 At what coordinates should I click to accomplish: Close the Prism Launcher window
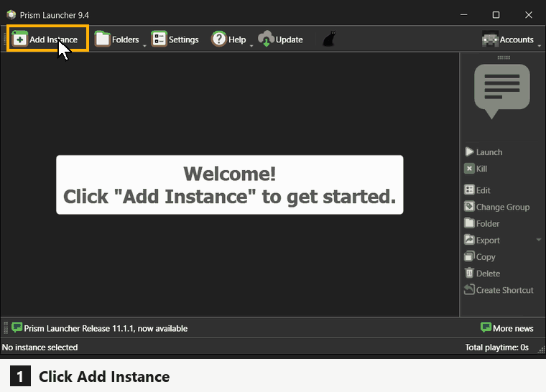coord(529,15)
